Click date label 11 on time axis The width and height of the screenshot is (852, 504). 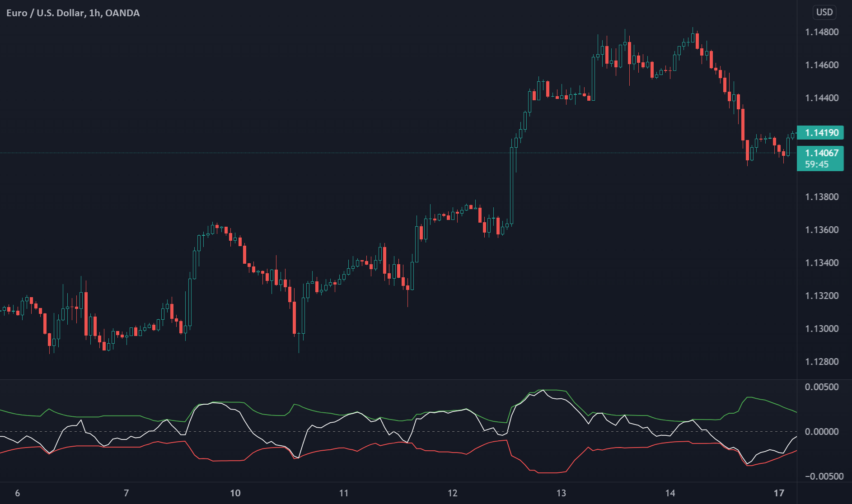[344, 493]
